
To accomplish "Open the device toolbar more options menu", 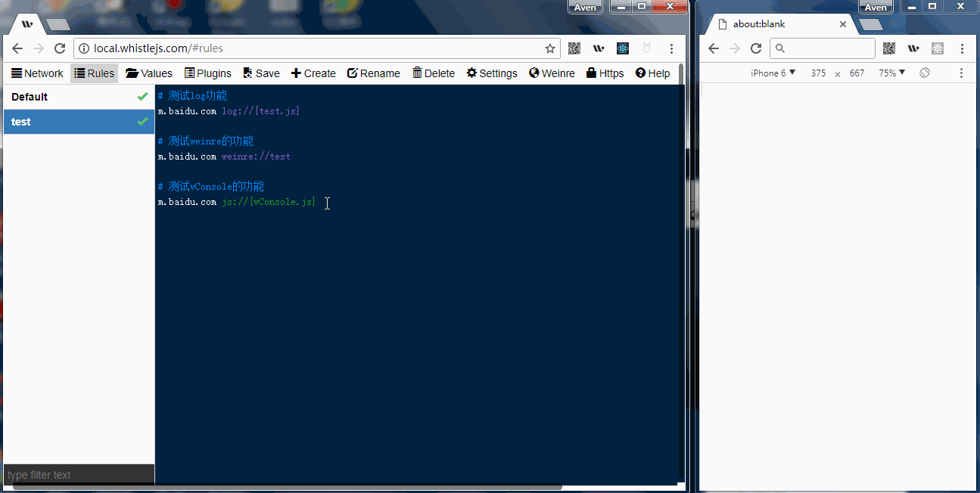I will pos(962,73).
